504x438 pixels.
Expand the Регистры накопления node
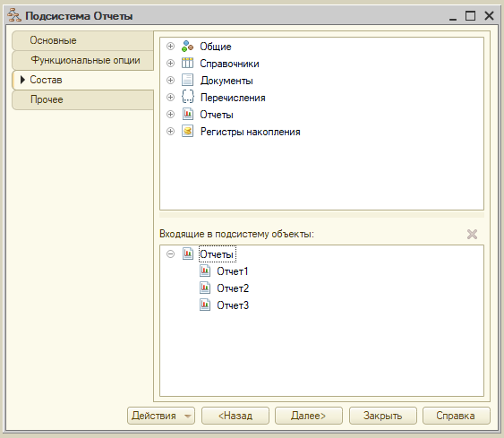tap(170, 131)
